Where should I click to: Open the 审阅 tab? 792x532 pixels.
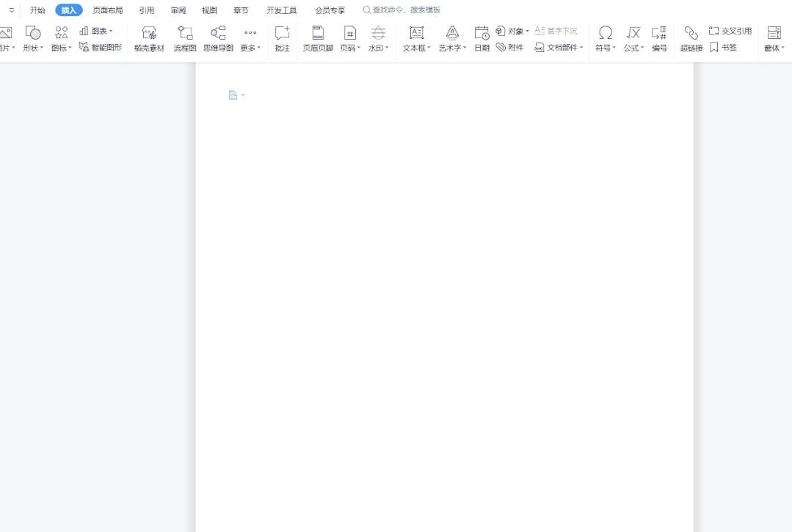(178, 10)
